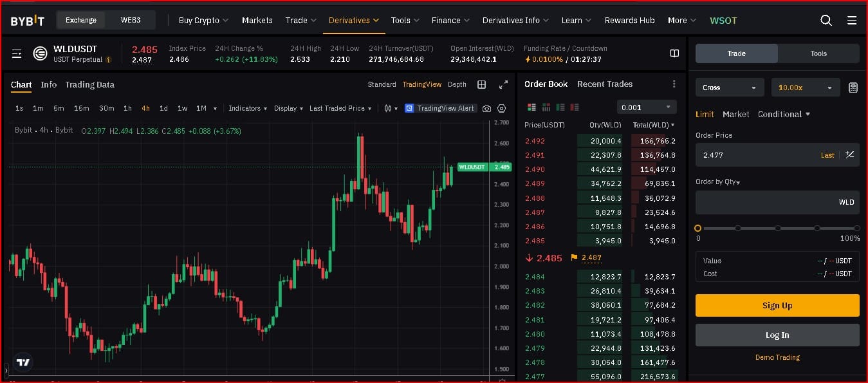Open the trading guide book icon

(x=674, y=53)
